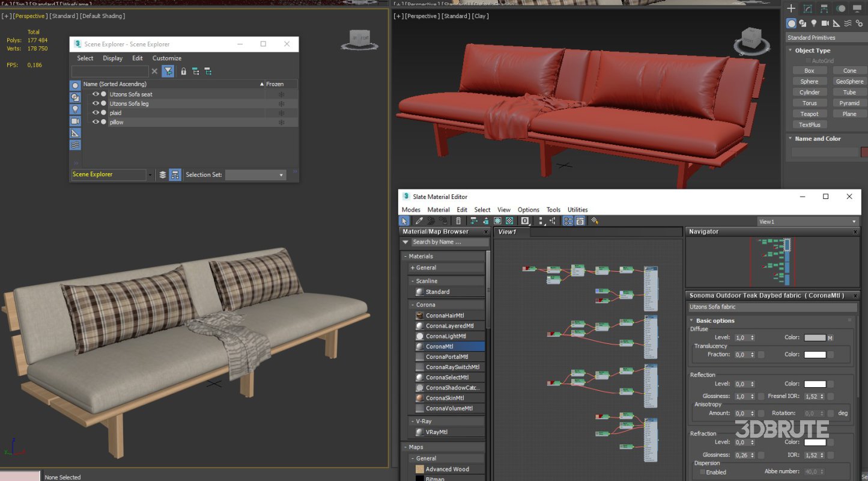
Task: Toggle visibility of the pillow object
Action: click(96, 121)
